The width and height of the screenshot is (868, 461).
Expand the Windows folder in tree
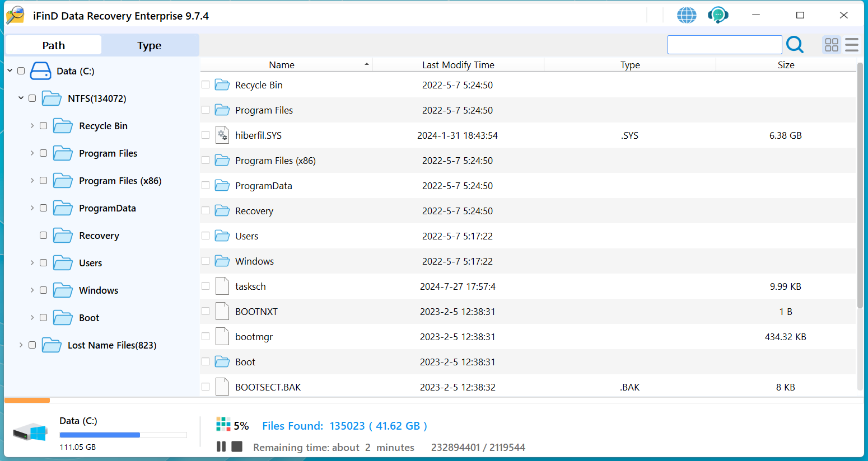(32, 290)
